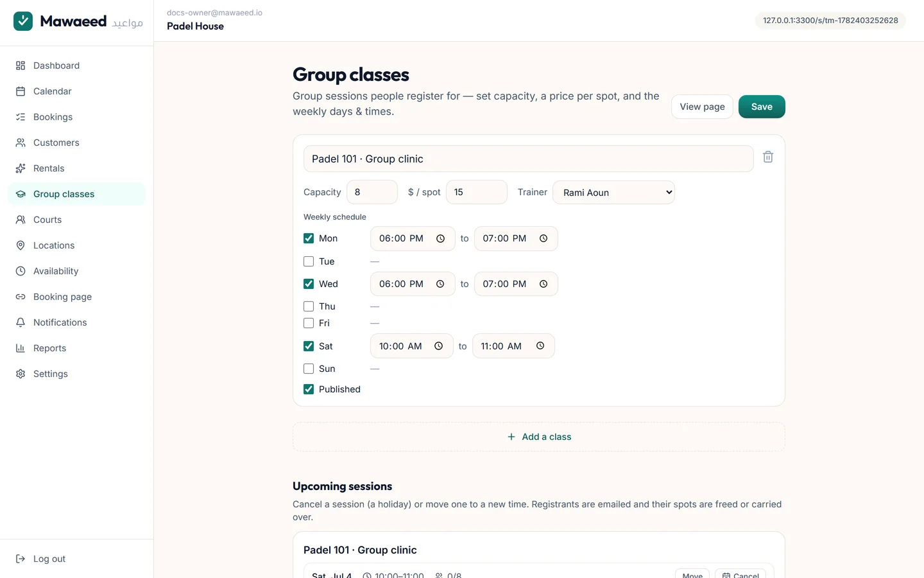The width and height of the screenshot is (924, 578).
Task: Open time picker clock for Saturday start
Action: [x=439, y=346]
